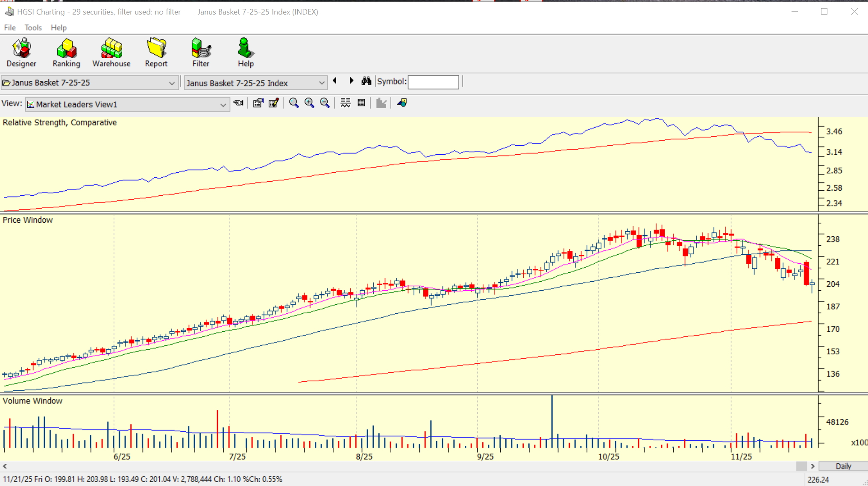The height and width of the screenshot is (486, 868).
Task: Click the edit view pencil icon
Action: (x=274, y=103)
